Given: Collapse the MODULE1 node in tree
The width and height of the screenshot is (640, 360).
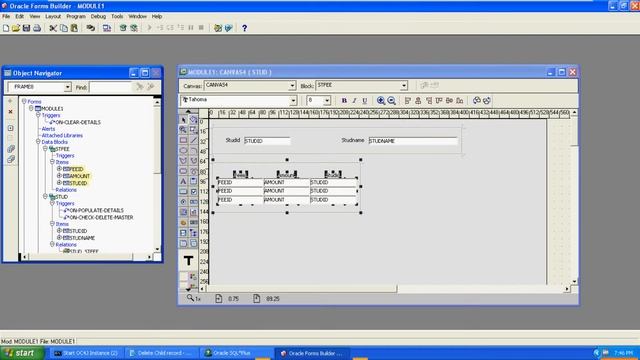Looking at the screenshot, I should [31, 109].
